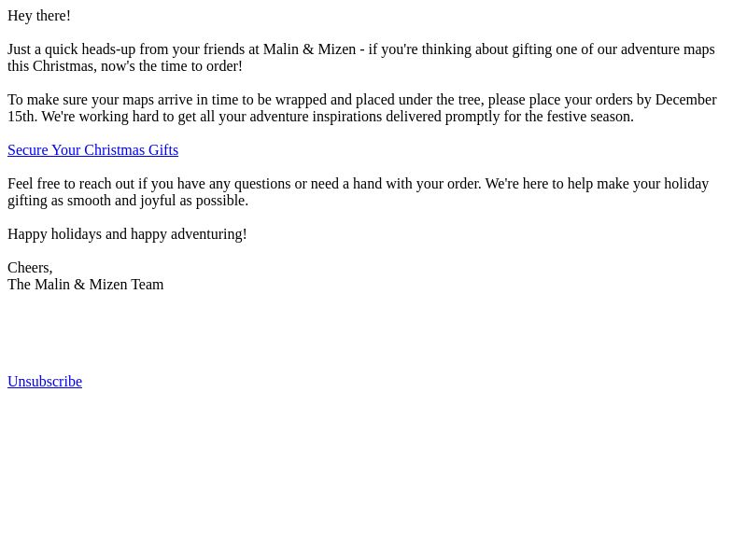The width and height of the screenshot is (747, 560).
Task: Click the paragraph starting 'Feel free to reach out'
Action: pyautogui.click(x=359, y=192)
